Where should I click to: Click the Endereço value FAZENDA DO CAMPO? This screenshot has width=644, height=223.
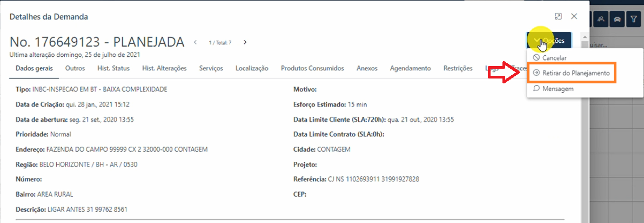click(128, 149)
